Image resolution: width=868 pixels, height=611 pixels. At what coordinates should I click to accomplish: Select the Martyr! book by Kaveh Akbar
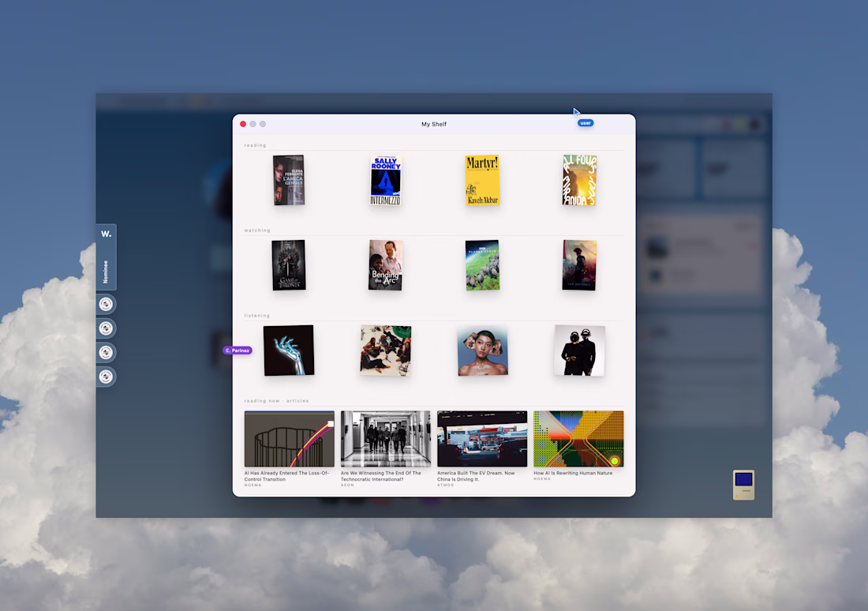coord(482,180)
